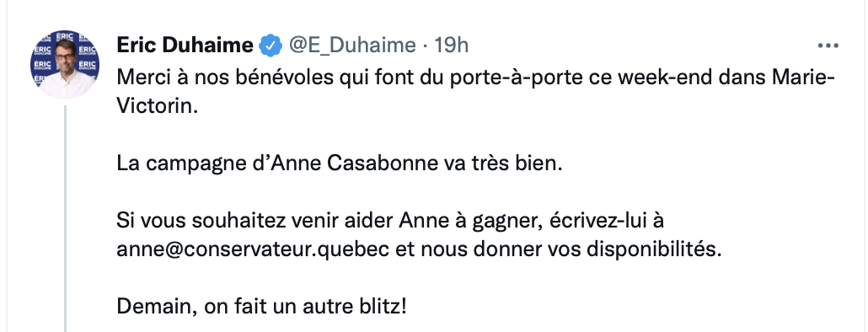Click the vertical thread connector line
This screenshot has width=868, height=332.
(66, 218)
